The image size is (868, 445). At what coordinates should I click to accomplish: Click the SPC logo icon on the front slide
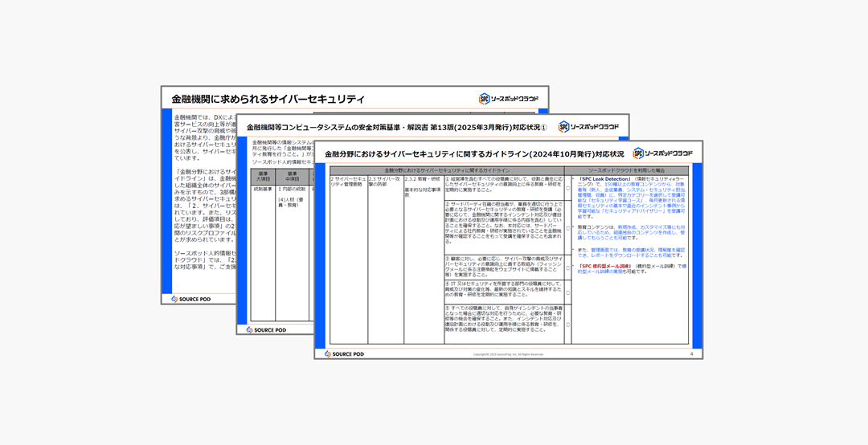(x=638, y=153)
